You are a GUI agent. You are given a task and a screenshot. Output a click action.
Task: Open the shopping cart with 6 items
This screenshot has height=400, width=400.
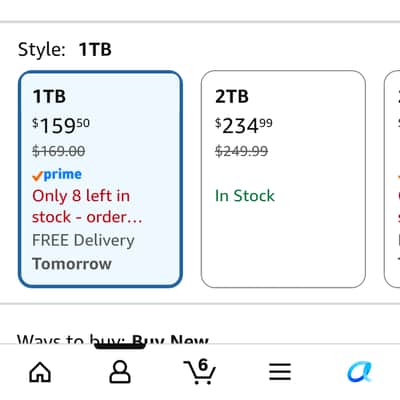click(200, 371)
